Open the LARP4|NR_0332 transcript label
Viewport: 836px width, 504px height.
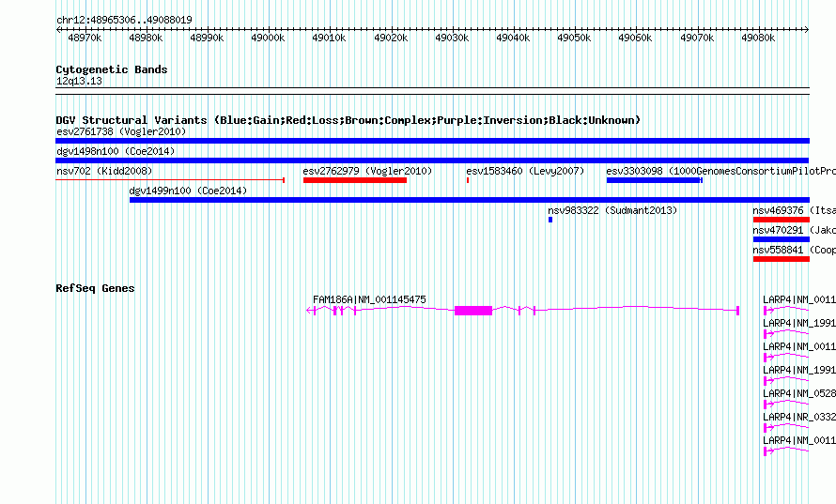(x=799, y=417)
